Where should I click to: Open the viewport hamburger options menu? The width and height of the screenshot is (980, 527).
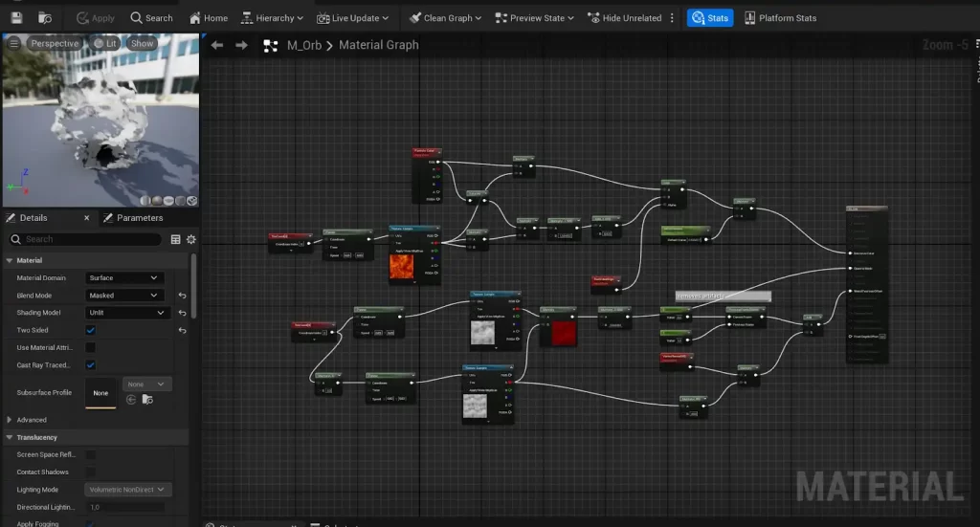pos(13,43)
